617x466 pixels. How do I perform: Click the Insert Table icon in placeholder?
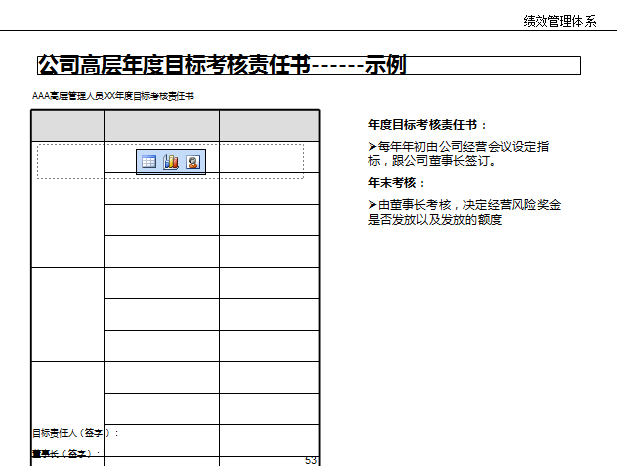tap(149, 162)
